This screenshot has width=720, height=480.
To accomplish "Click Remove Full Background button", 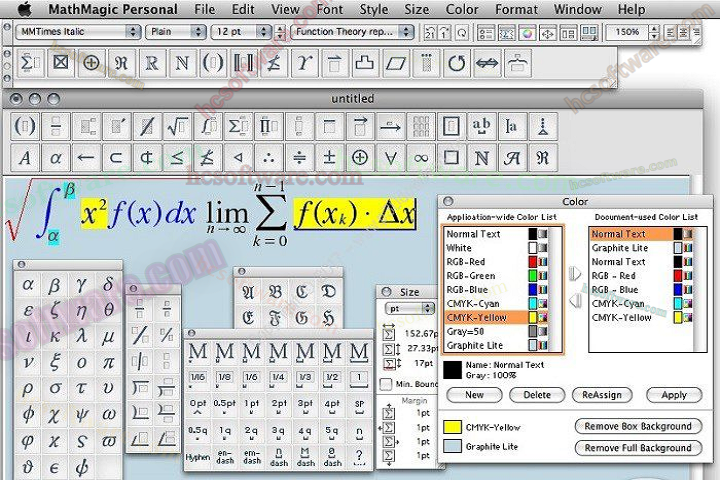I will pyautogui.click(x=638, y=448).
